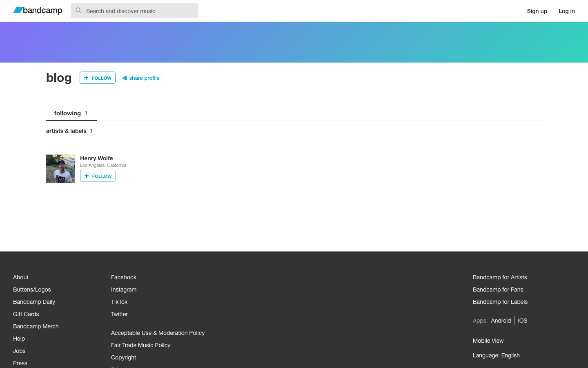Click the paper plane share icon
Viewport: 588px width, 368px height.
click(x=125, y=78)
